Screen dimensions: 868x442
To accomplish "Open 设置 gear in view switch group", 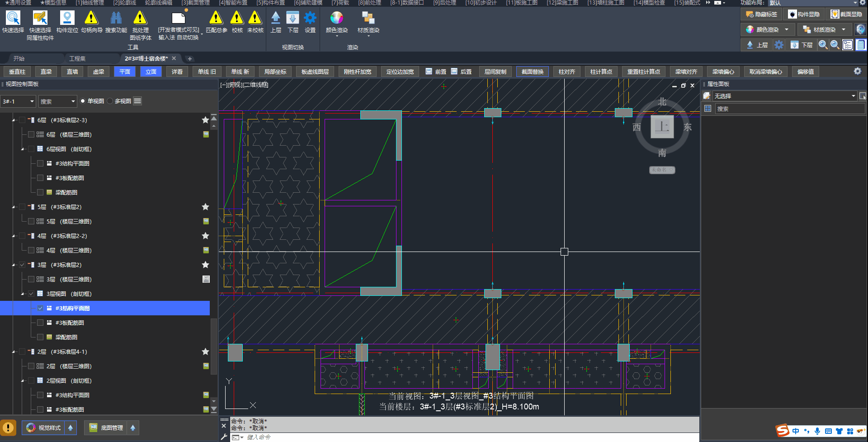I will [310, 18].
